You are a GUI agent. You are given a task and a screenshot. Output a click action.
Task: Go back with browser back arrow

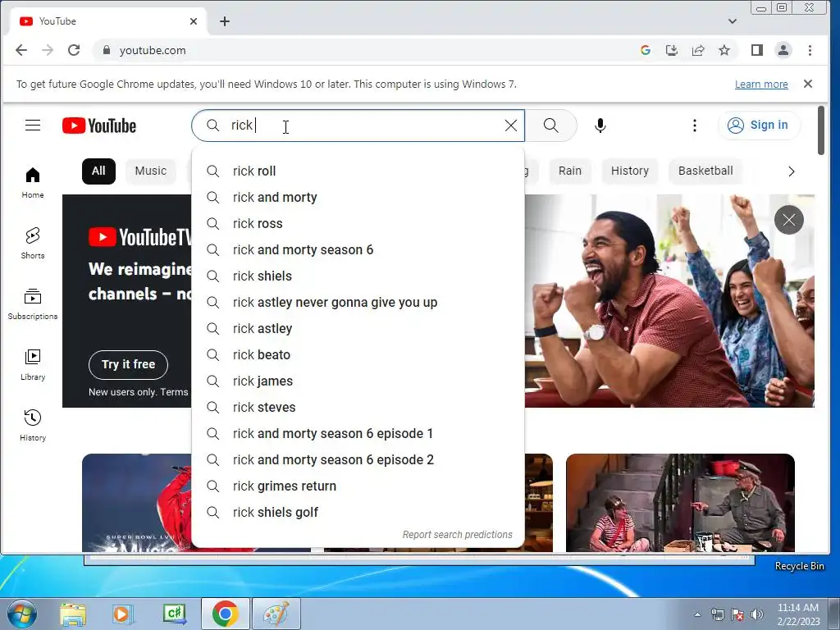point(21,50)
